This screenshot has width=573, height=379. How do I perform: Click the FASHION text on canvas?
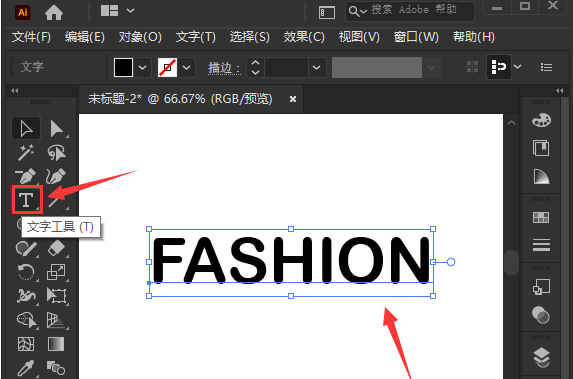pyautogui.click(x=291, y=260)
